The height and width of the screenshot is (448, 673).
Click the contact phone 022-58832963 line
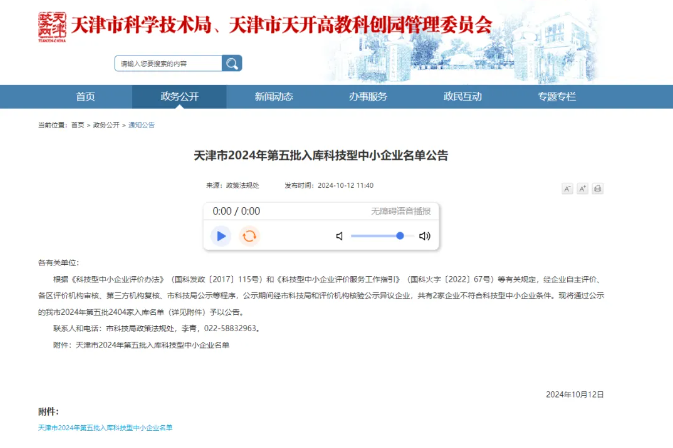157,328
